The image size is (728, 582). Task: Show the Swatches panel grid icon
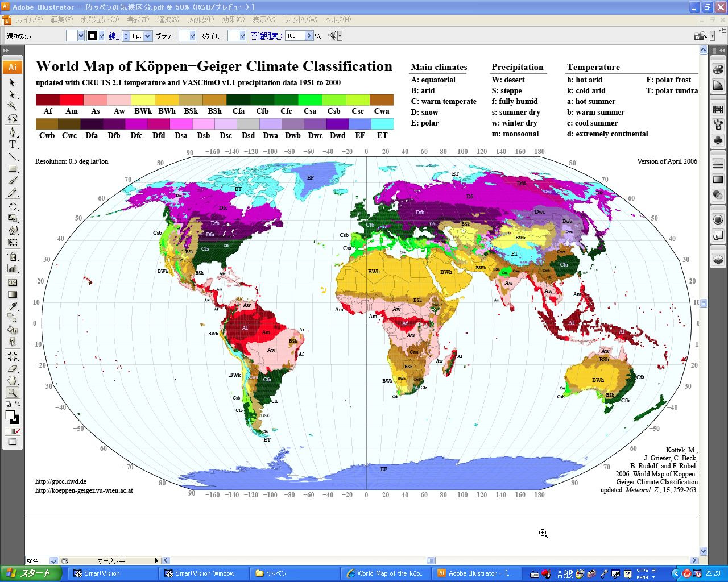[718, 109]
